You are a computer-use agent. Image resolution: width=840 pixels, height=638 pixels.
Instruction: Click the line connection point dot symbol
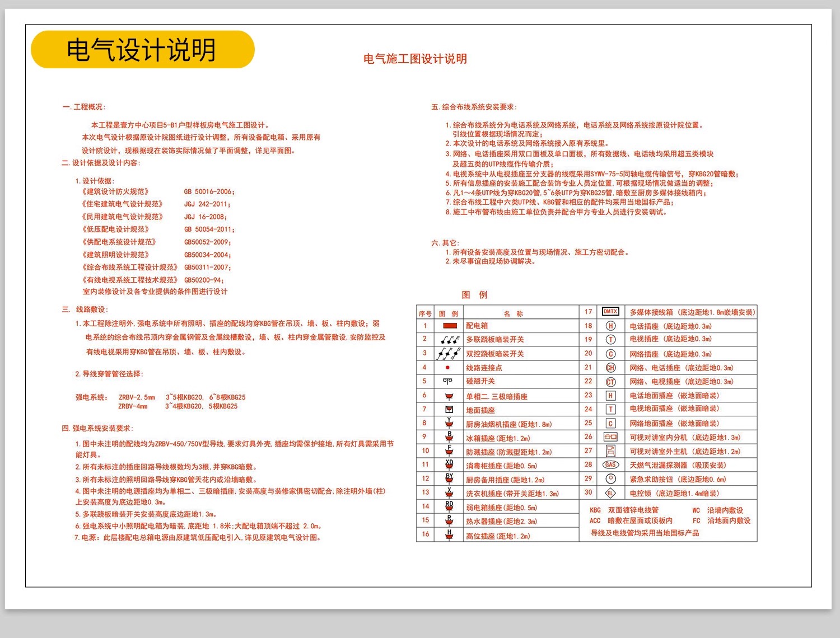pos(448,368)
